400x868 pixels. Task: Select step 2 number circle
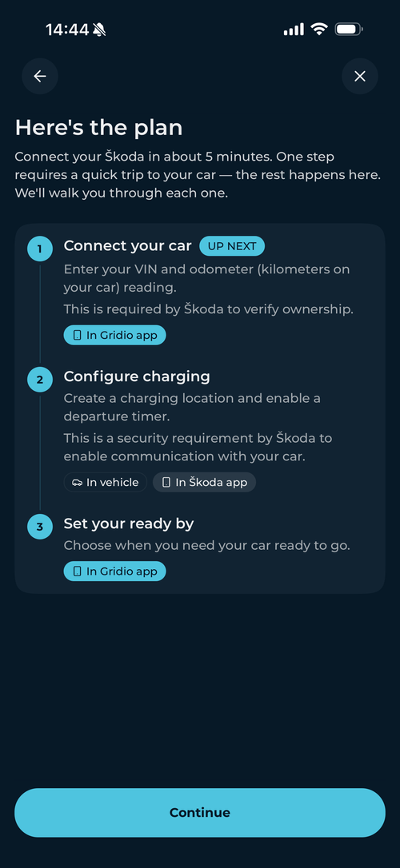tap(39, 380)
